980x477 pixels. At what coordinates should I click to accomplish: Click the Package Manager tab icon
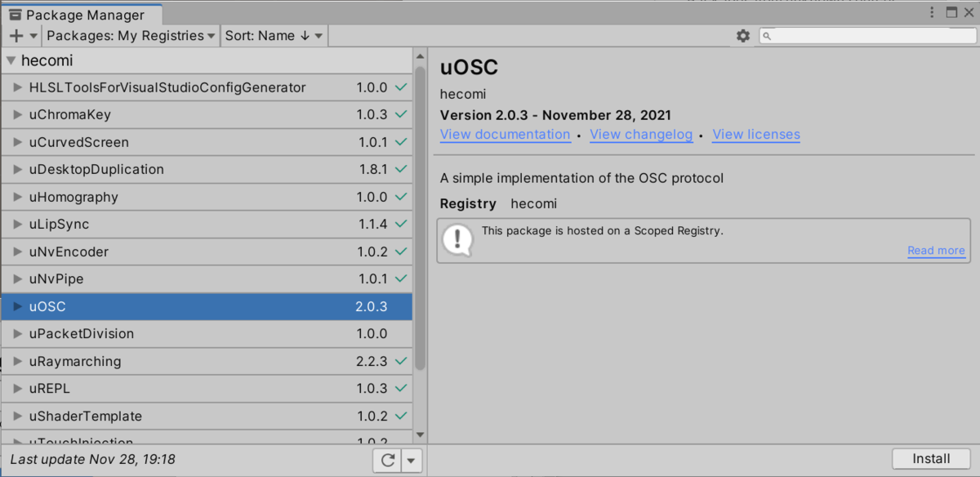(x=15, y=16)
